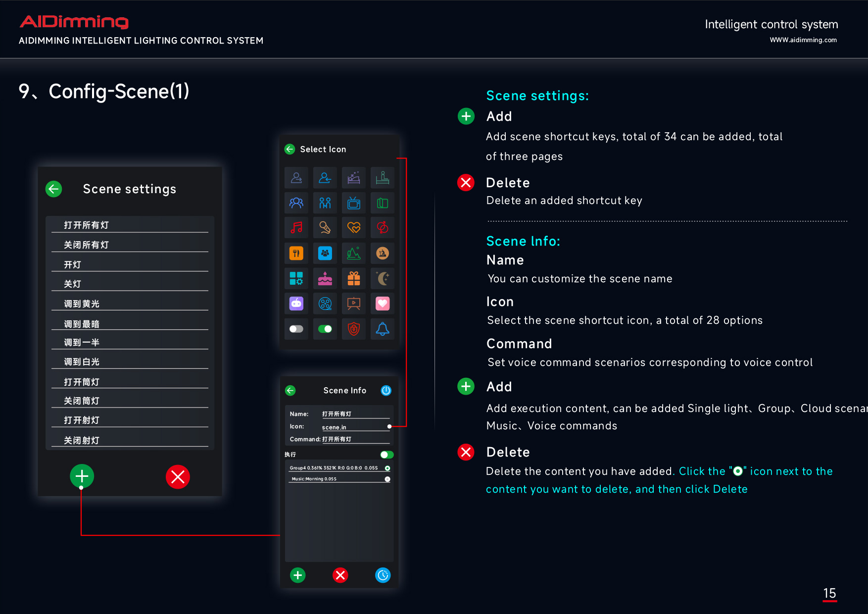868x614 pixels.
Task: Click red delete button in Scene settings
Action: 178,477
